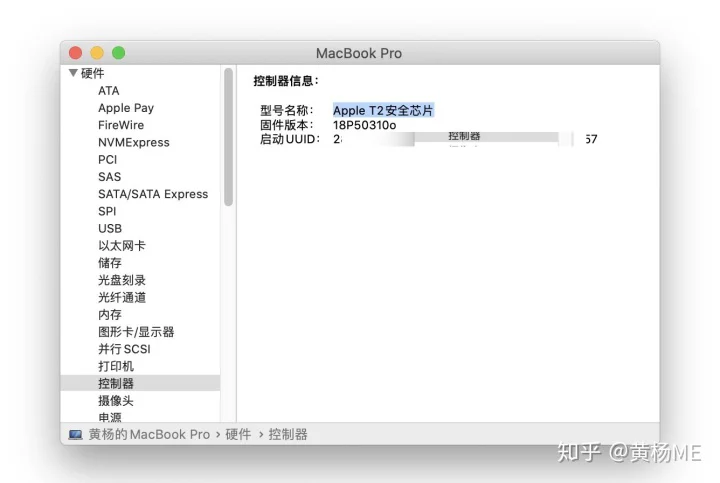
Task: Select 图形卡/显示器 in sidebar
Action: coord(136,332)
